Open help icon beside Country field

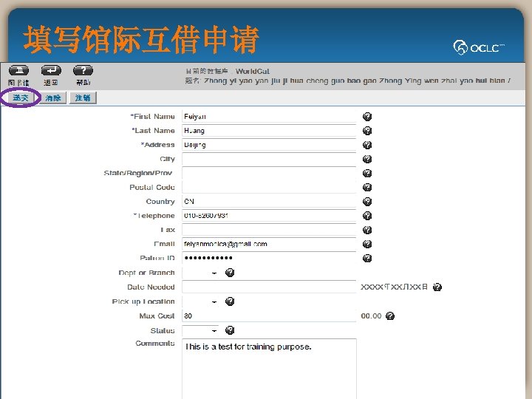click(367, 202)
